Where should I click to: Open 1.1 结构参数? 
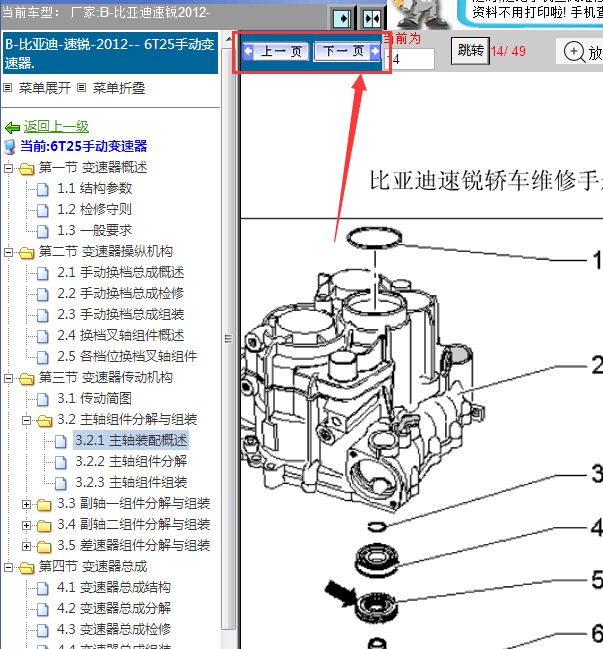(x=95, y=188)
